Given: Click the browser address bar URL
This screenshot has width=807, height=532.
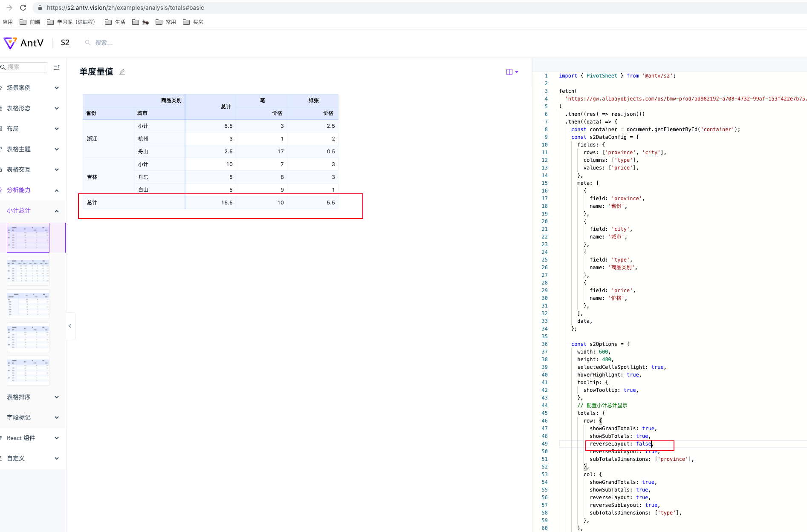Looking at the screenshot, I should [x=125, y=8].
